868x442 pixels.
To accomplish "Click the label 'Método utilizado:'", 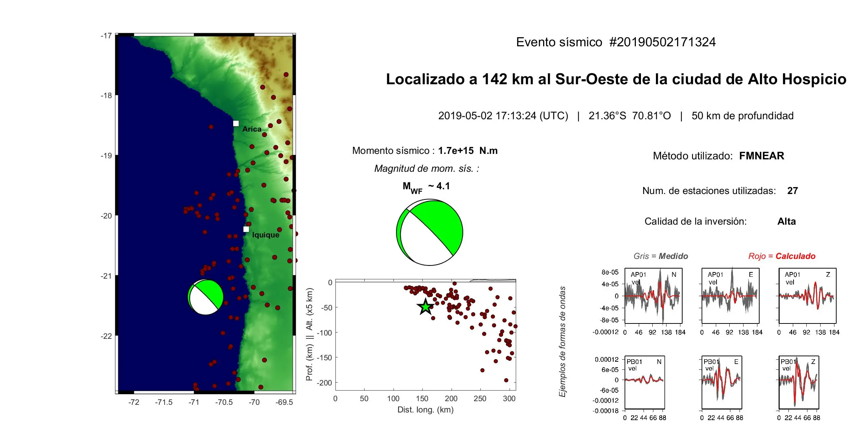I will 692,156.
